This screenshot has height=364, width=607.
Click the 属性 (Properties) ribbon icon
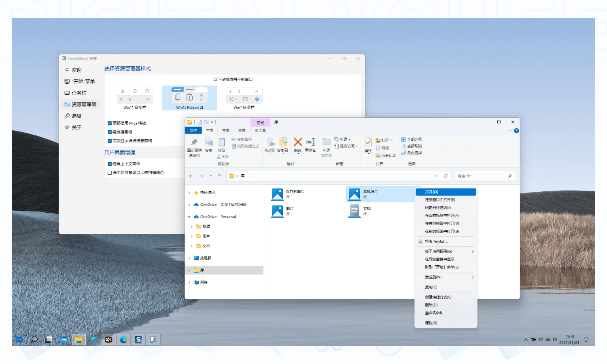click(x=367, y=144)
